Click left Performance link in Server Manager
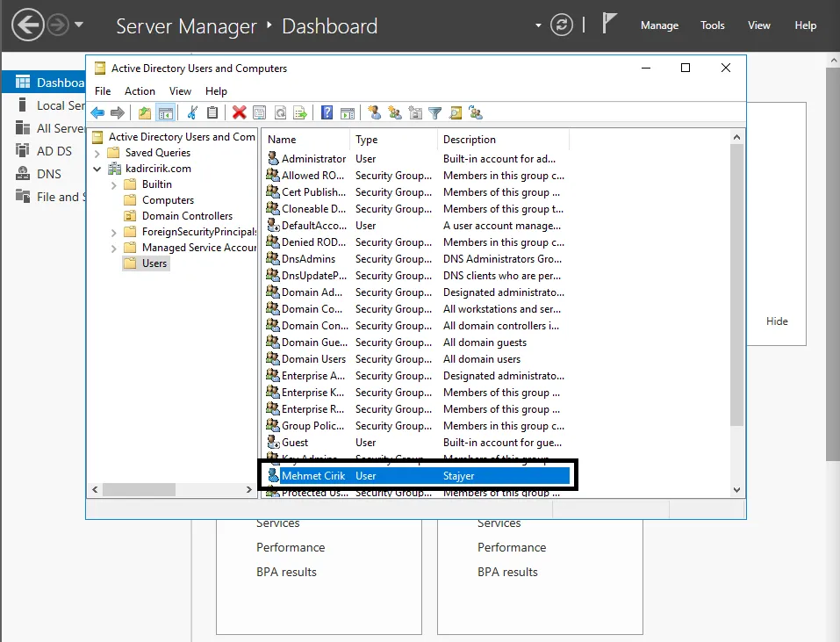 [291, 547]
